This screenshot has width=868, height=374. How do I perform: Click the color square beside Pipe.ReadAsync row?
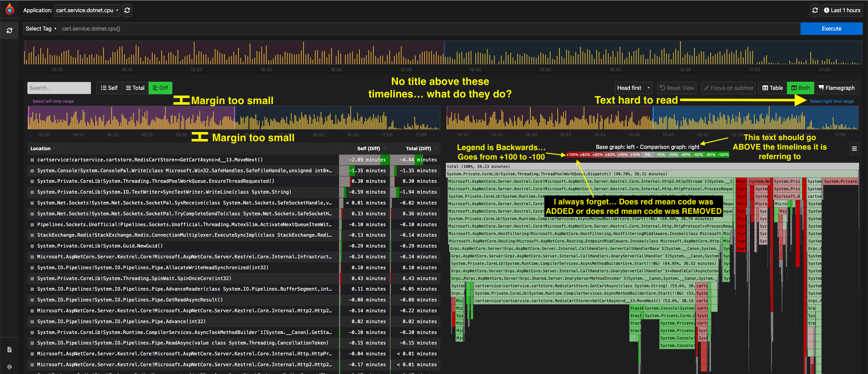pos(32,343)
